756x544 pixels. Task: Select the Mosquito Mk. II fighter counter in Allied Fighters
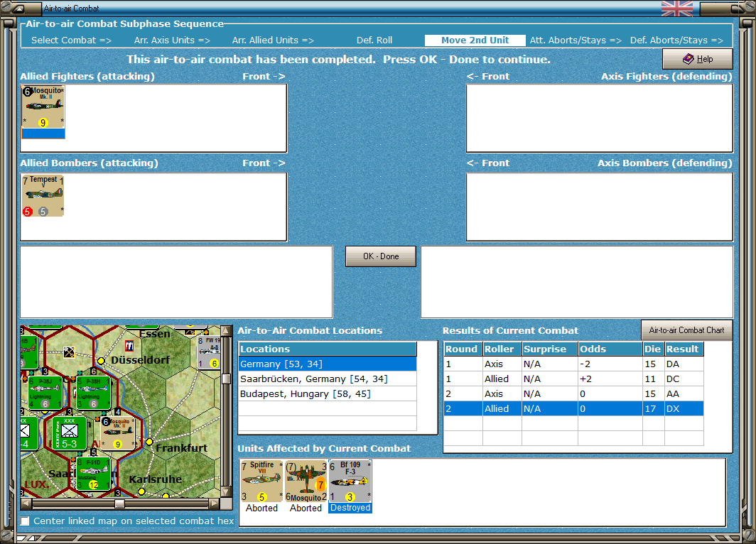pyautogui.click(x=43, y=112)
